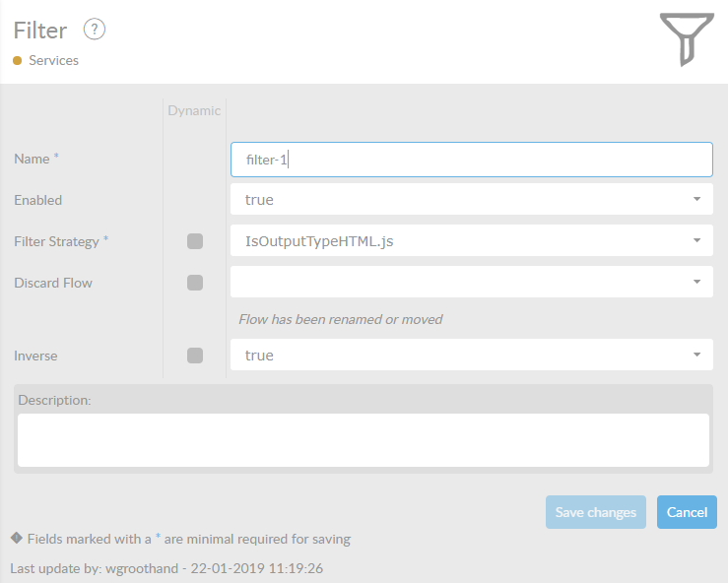The width and height of the screenshot is (728, 583).
Task: Open the empty Discard Flow dropdown
Action: [471, 282]
